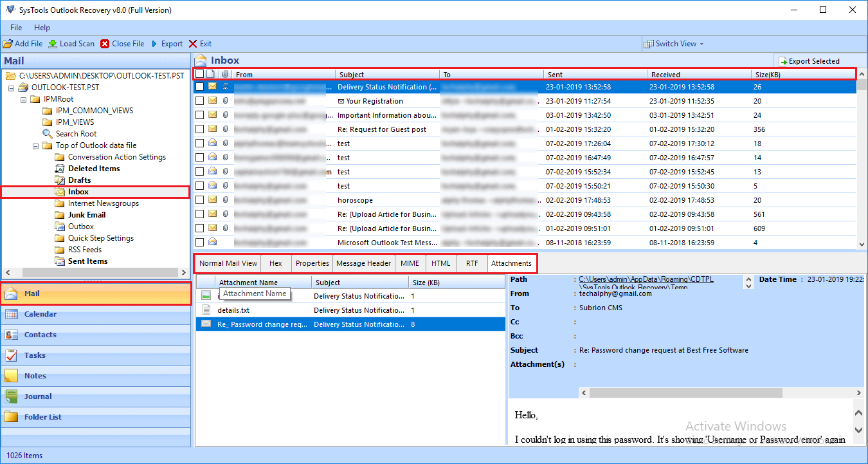Open the File menu
Image resolution: width=868 pixels, height=464 pixels.
click(x=15, y=28)
